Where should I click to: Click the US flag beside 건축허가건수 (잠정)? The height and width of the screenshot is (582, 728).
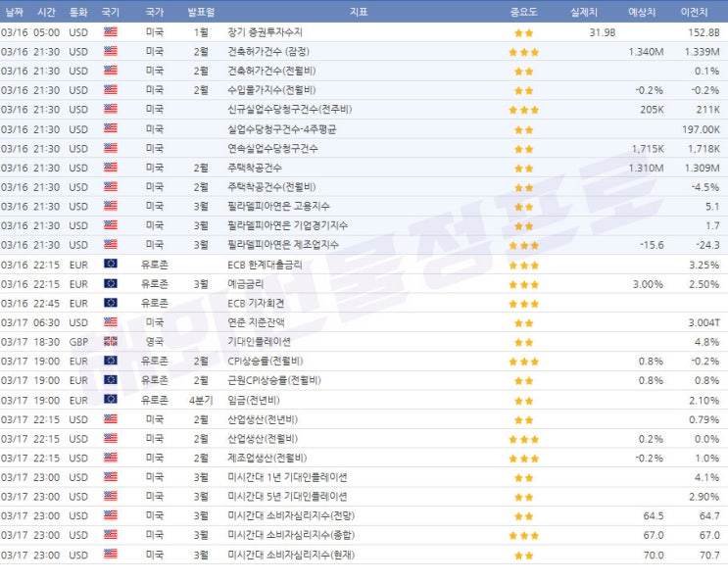coord(111,51)
